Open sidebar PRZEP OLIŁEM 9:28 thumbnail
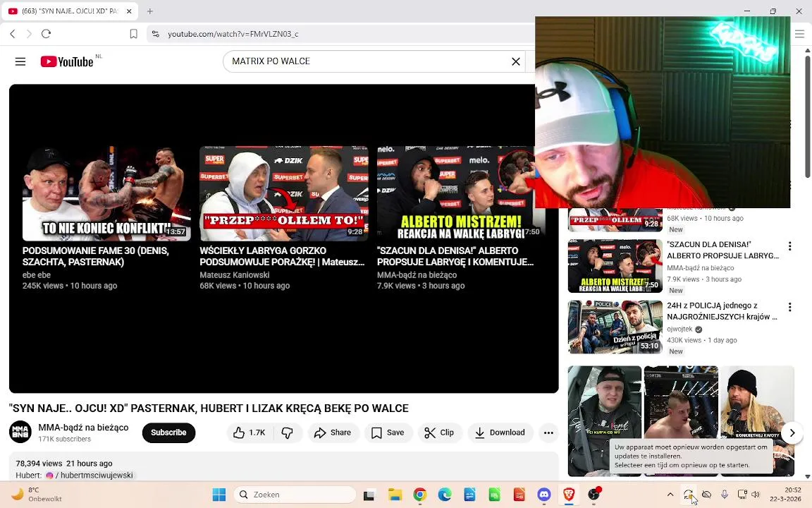The image size is (812, 508). [615, 220]
